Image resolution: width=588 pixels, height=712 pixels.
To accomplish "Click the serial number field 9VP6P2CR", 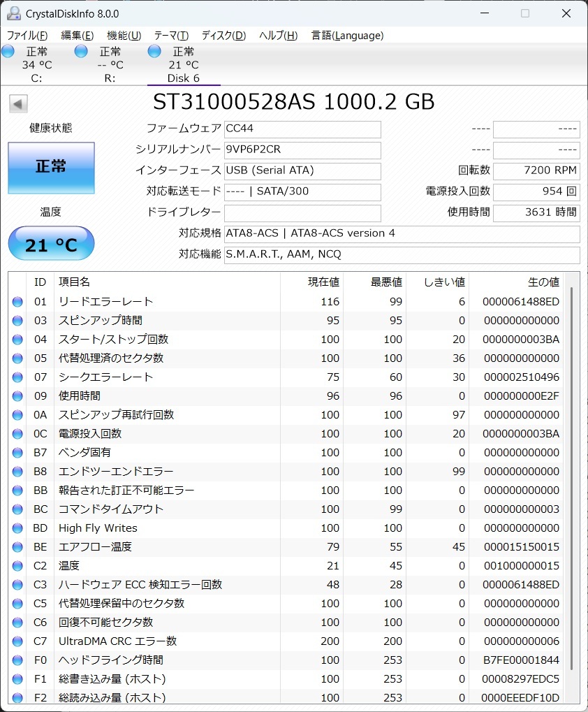I will pyautogui.click(x=302, y=150).
